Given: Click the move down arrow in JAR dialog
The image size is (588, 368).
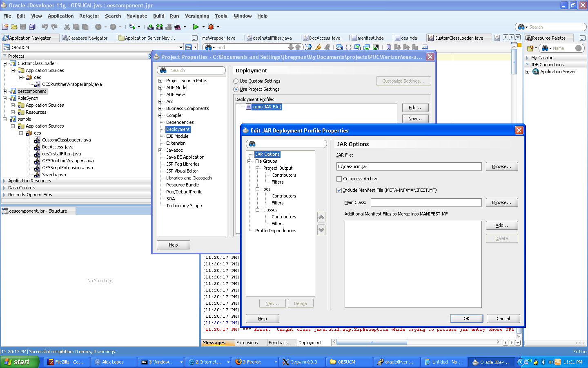Looking at the screenshot, I should tap(321, 230).
